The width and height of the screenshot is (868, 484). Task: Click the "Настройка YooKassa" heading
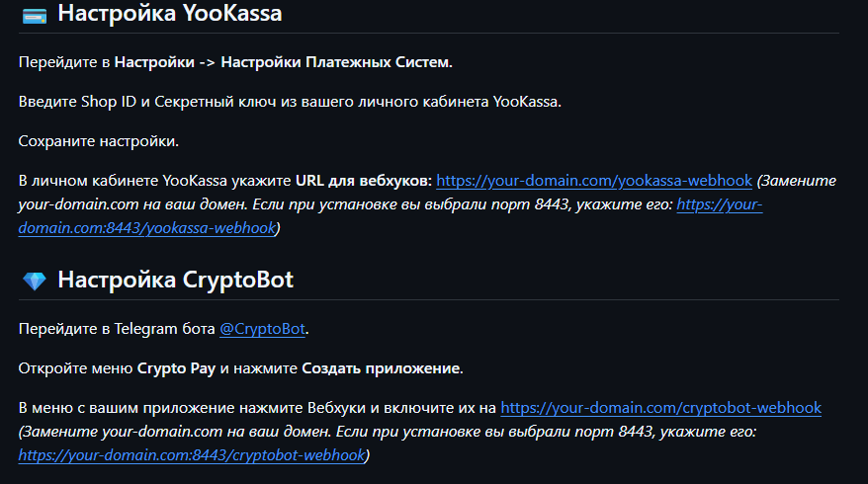[x=169, y=14]
